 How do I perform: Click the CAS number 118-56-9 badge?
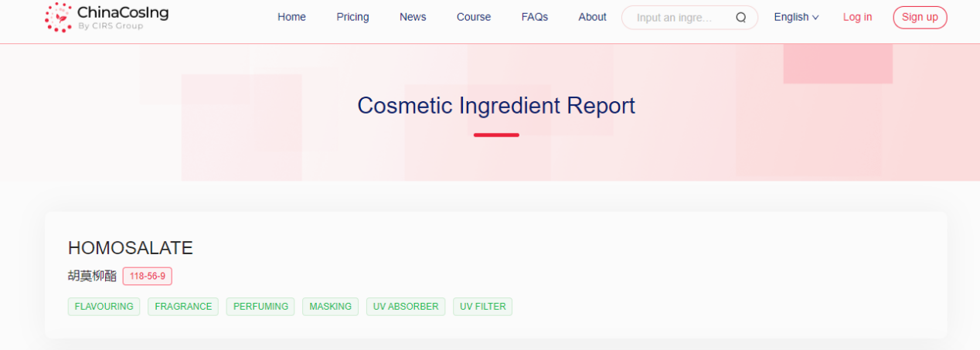(147, 276)
